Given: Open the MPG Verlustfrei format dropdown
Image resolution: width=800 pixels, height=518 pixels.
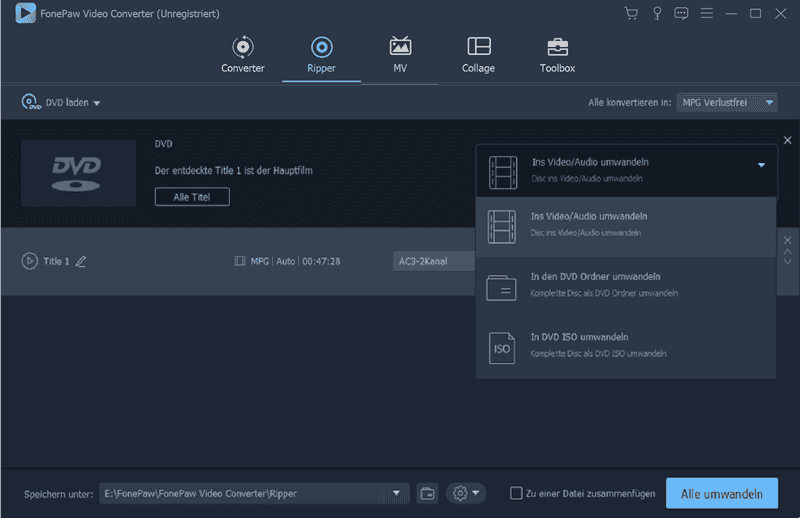Looking at the screenshot, I should (x=727, y=103).
